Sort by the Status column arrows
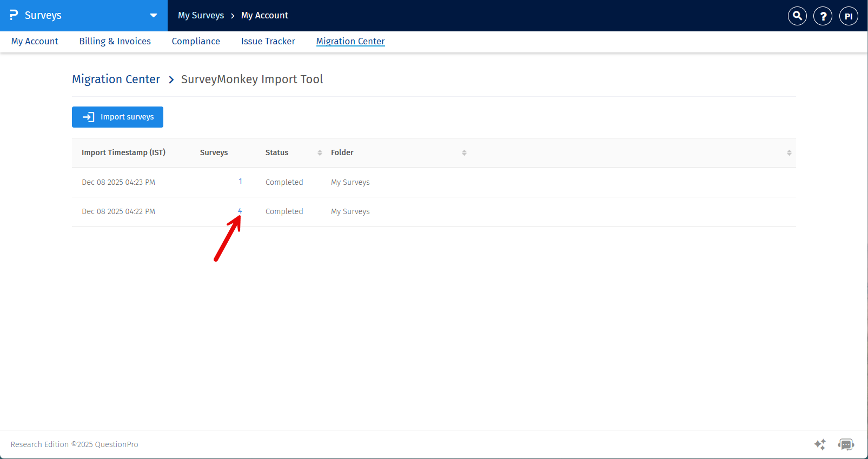868x459 pixels. (x=320, y=153)
